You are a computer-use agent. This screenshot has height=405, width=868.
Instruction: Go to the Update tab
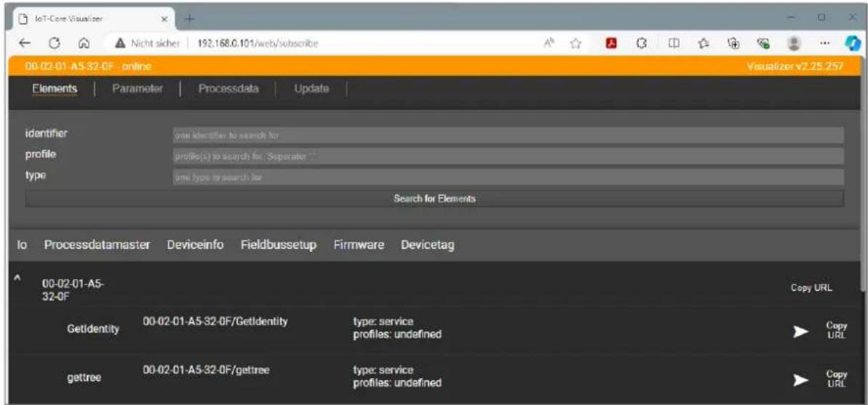coord(311,89)
